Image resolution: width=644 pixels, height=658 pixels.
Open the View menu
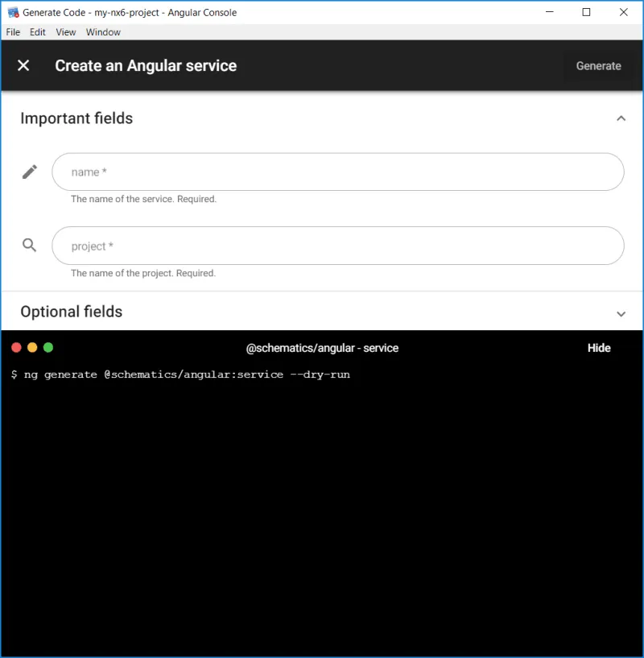(65, 32)
